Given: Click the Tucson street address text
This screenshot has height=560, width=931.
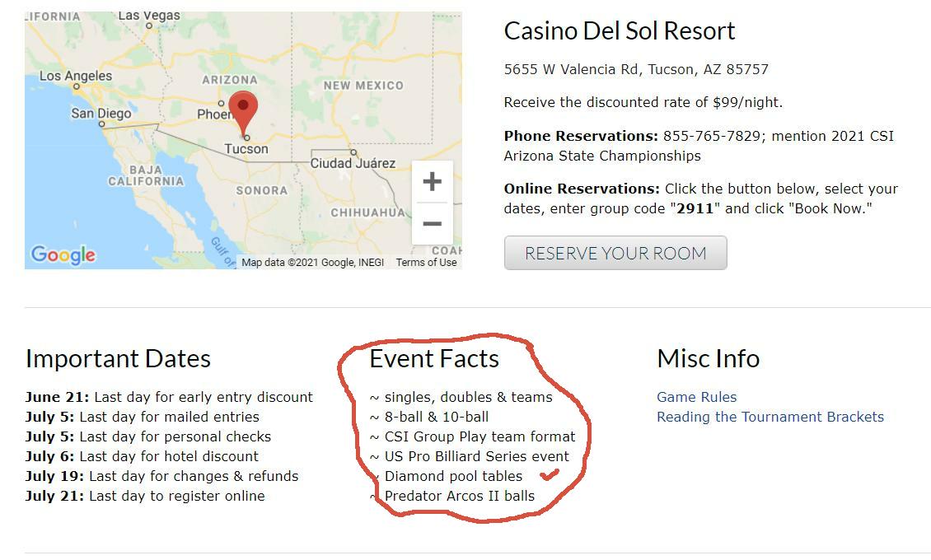Looking at the screenshot, I should click(x=636, y=70).
